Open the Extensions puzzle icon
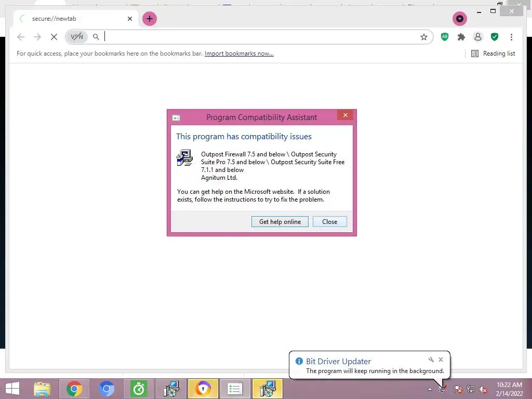Image resolution: width=532 pixels, height=399 pixels. [x=461, y=37]
